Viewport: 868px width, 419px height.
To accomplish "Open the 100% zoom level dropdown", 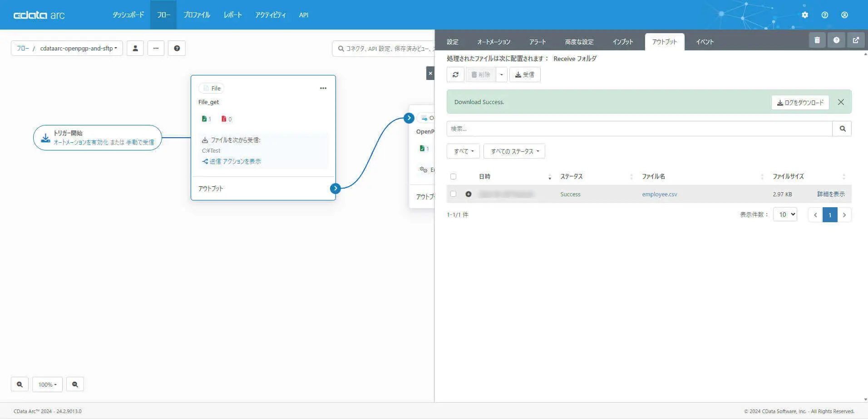I will click(x=48, y=384).
